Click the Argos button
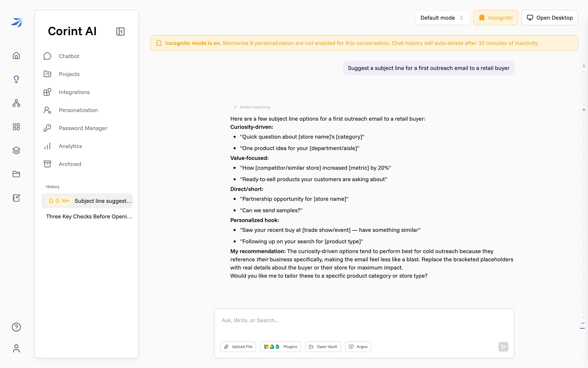588x368 pixels. 358,347
